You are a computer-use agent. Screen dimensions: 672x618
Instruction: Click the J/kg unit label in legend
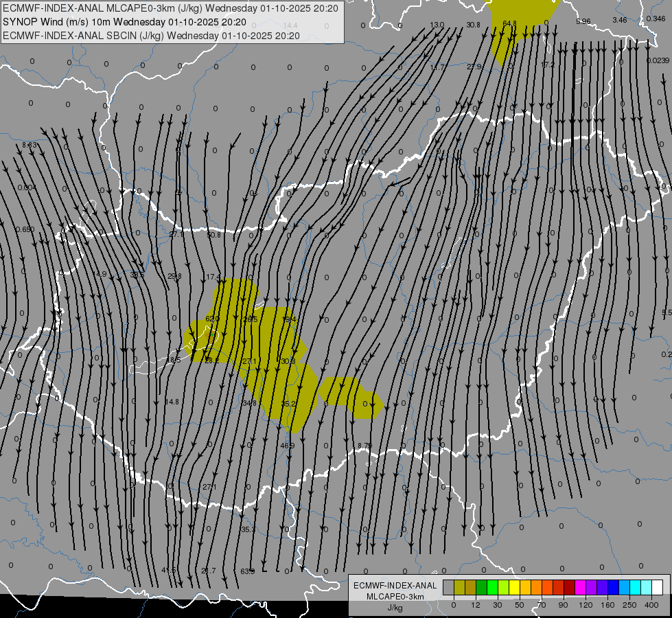click(395, 608)
